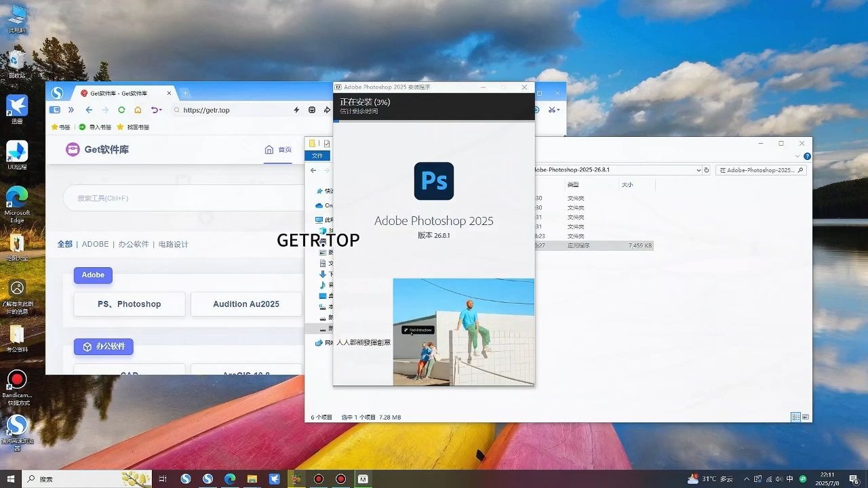Viewport: 868px width, 488px height.
Task: Open the browser undo-close dropdown arrow
Action: [161, 110]
